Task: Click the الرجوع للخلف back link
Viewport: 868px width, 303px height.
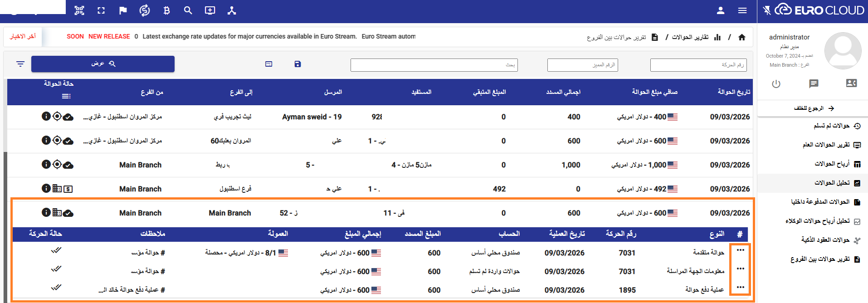Action: 814,108
